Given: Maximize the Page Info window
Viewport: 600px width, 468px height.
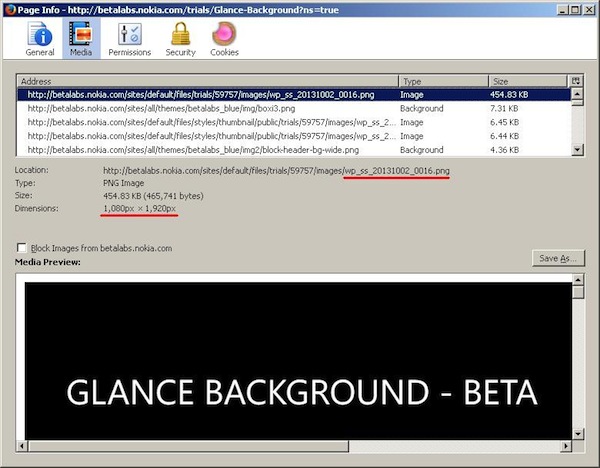Looking at the screenshot, I should point(575,10).
